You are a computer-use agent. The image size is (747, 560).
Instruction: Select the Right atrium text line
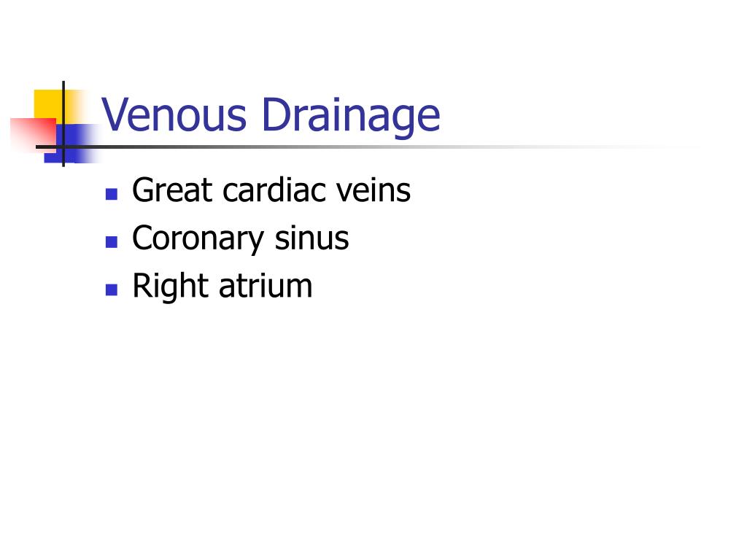[x=222, y=287]
